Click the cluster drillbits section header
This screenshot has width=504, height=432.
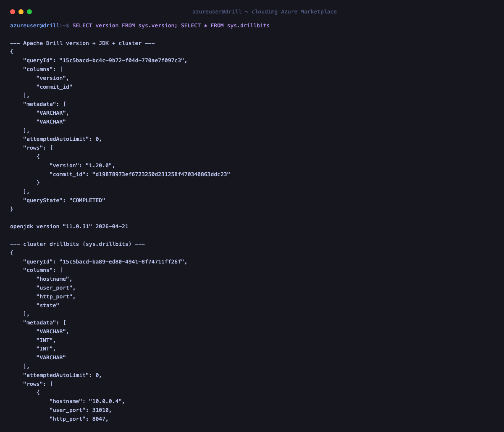pyautogui.click(x=77, y=244)
